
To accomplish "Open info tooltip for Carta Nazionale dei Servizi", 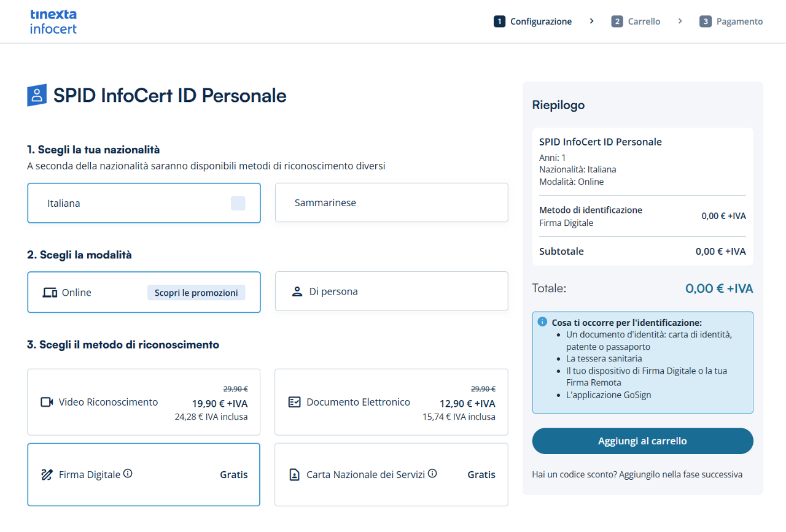I will [x=432, y=474].
